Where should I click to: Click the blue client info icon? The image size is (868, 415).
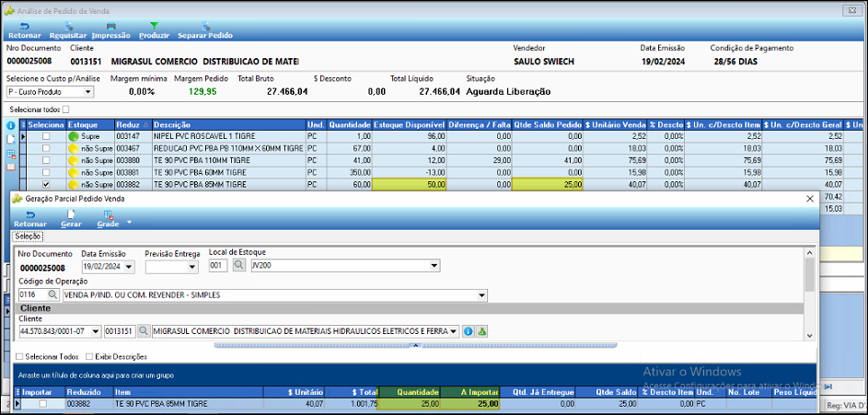(468, 331)
